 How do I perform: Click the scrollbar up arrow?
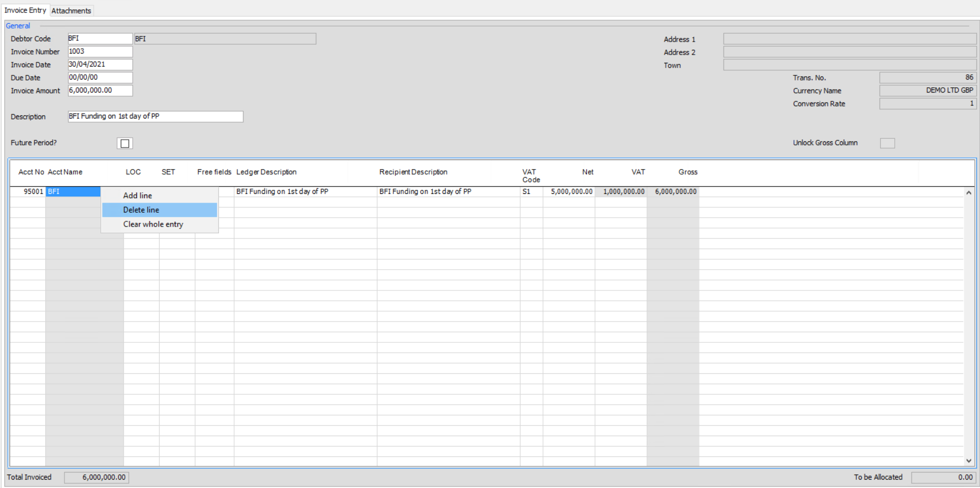[x=969, y=192]
